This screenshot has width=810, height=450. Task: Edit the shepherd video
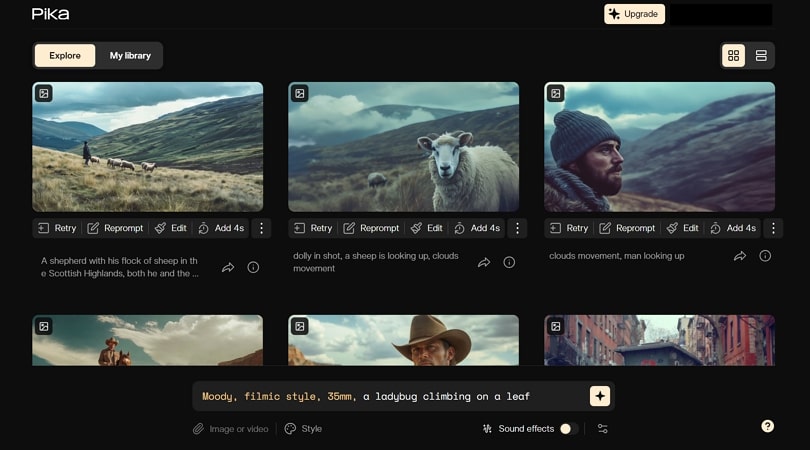coord(171,228)
